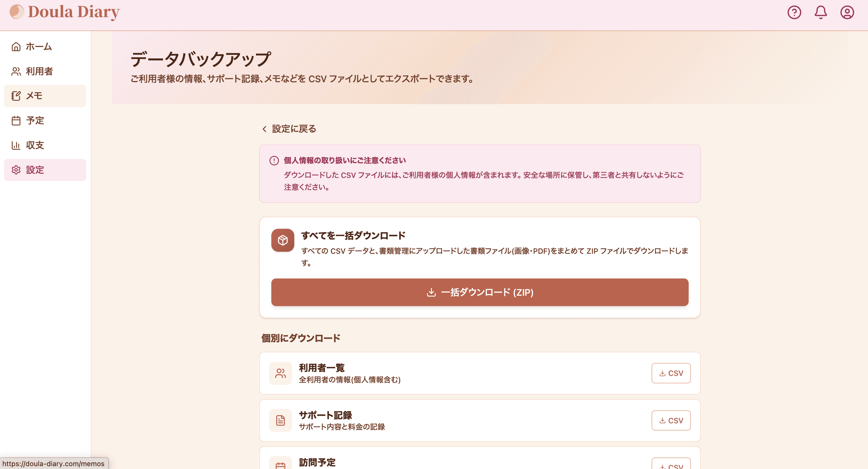The height and width of the screenshot is (469, 868).
Task: Click the 一括ダウンロード (ZIP) button
Action: pos(479,292)
